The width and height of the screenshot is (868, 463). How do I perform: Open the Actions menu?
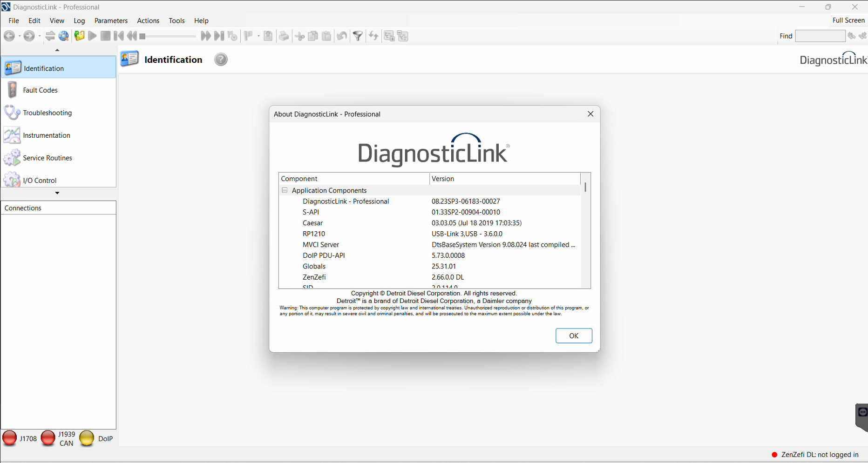pyautogui.click(x=148, y=20)
